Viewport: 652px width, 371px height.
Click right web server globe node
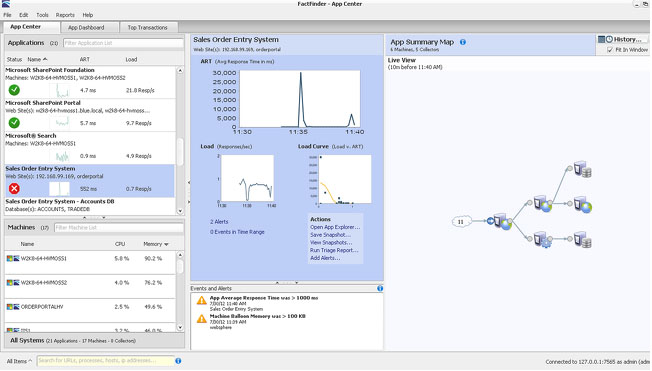[x=583, y=205]
